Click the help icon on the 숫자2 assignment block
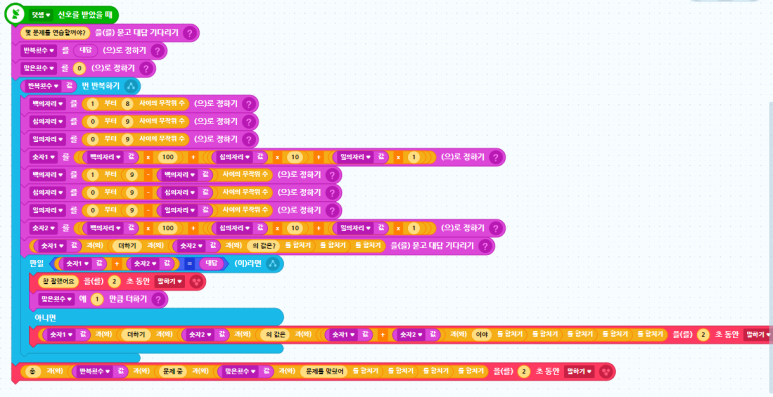773x397 pixels. pyautogui.click(x=496, y=228)
